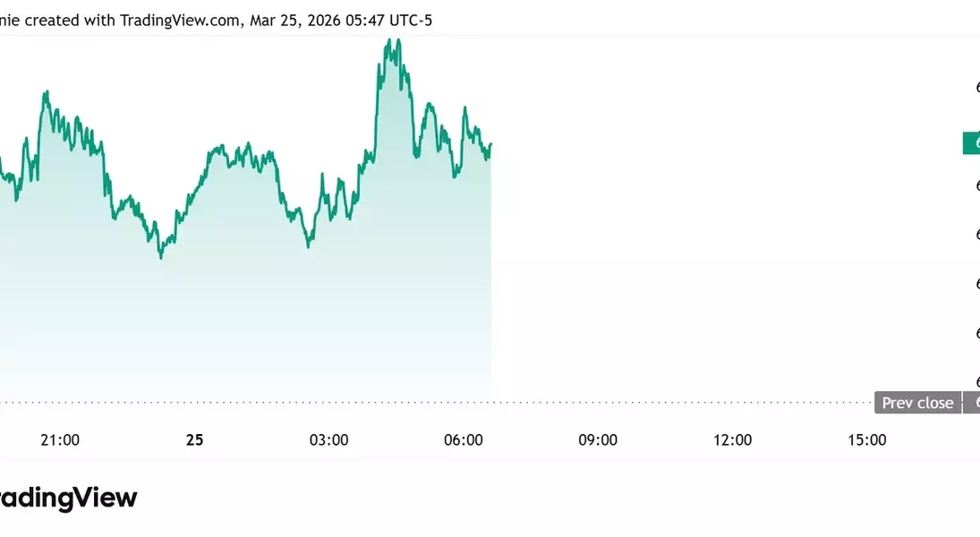Click the topmost price scale label
980x537 pixels.
click(976, 87)
